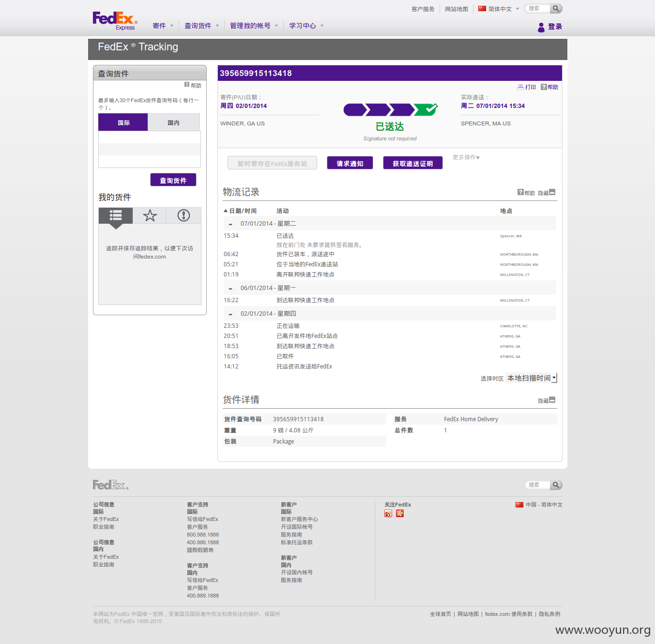
Task: Click the delivery progress status bar
Action: pos(390,110)
